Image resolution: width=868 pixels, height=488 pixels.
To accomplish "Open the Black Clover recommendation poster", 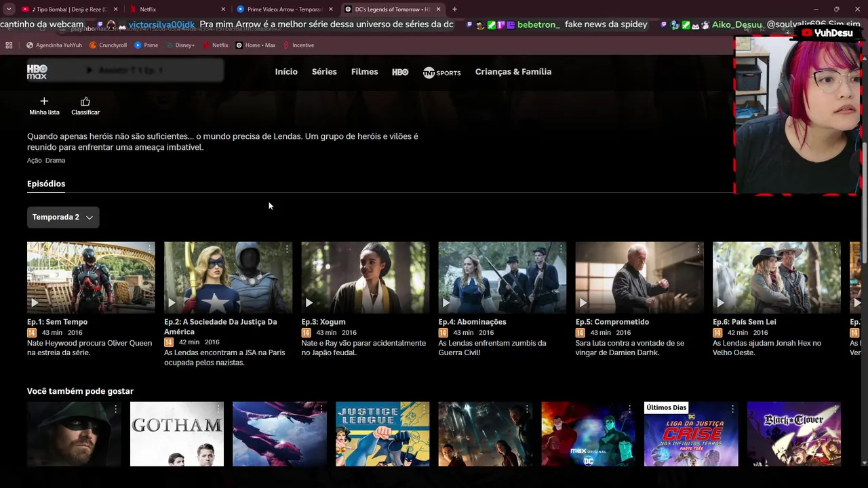I will pyautogui.click(x=793, y=434).
